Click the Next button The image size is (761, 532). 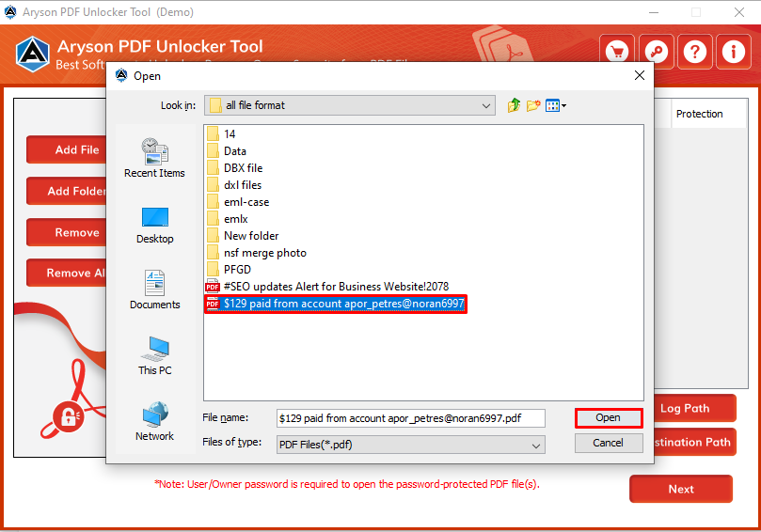[681, 489]
